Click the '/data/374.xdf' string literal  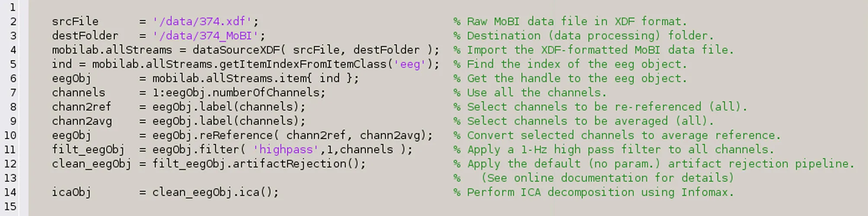(202, 22)
